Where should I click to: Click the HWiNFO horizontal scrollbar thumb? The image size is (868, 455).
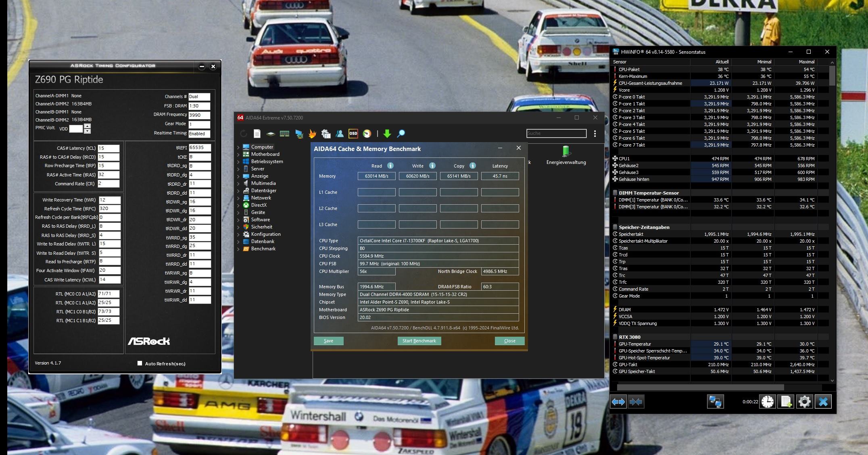pyautogui.click(x=700, y=387)
